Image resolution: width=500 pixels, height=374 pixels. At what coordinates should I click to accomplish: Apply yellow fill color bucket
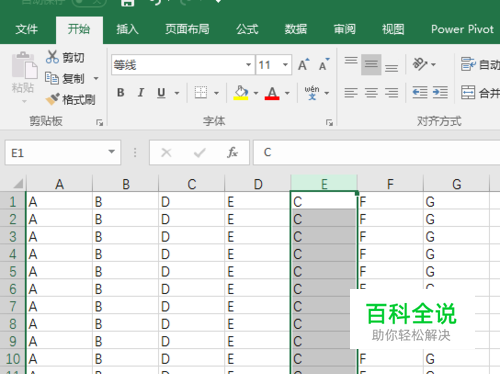click(x=241, y=92)
